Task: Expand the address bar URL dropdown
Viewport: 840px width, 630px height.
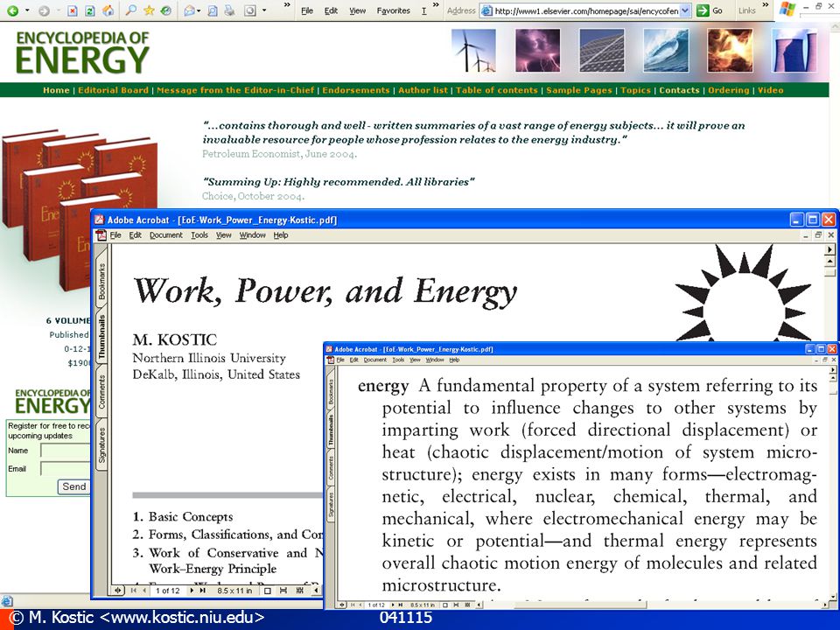Action: pyautogui.click(x=685, y=10)
